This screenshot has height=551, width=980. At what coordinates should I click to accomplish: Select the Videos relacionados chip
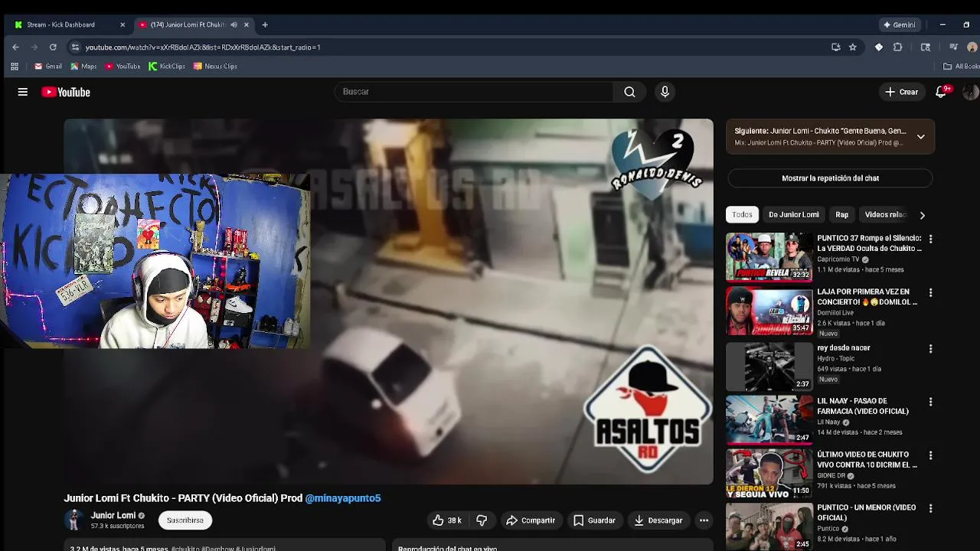885,215
